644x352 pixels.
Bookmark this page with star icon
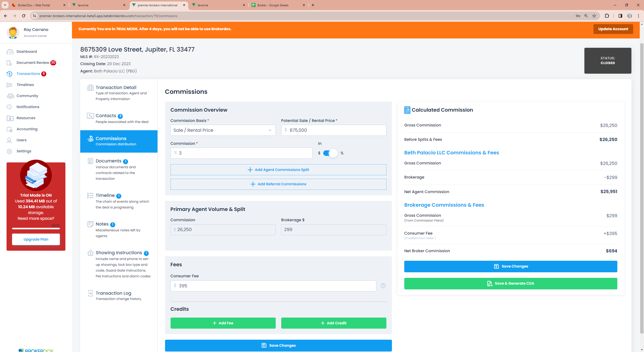[594, 16]
